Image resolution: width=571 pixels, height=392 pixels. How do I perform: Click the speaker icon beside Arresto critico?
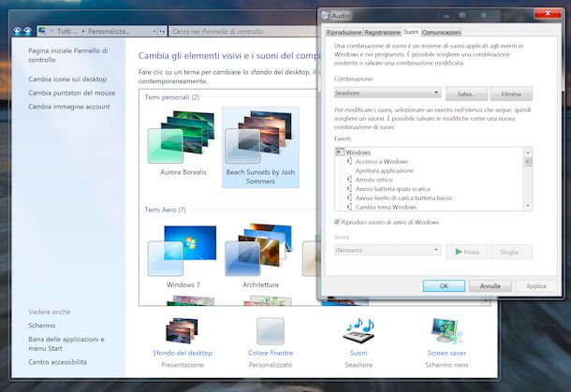349,180
